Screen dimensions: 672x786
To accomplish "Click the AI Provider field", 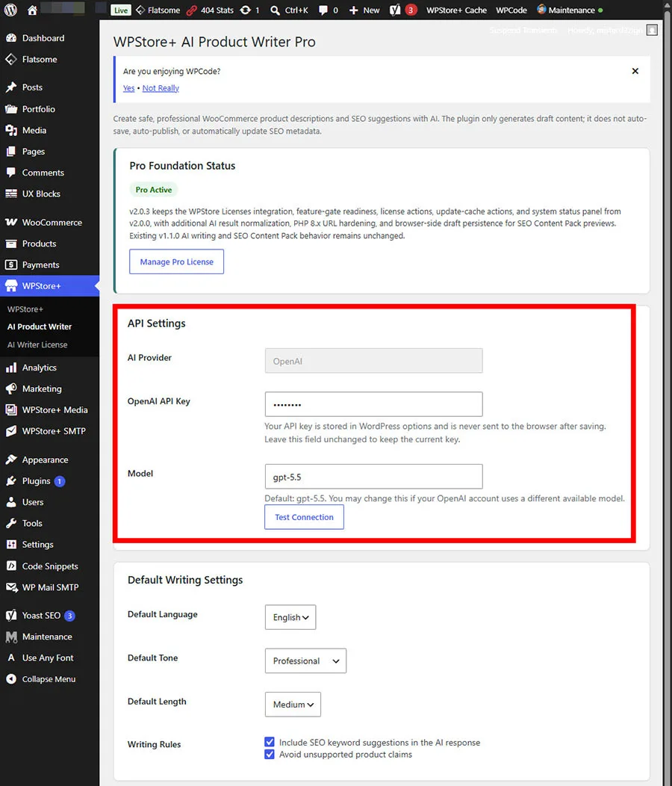I will coord(373,361).
